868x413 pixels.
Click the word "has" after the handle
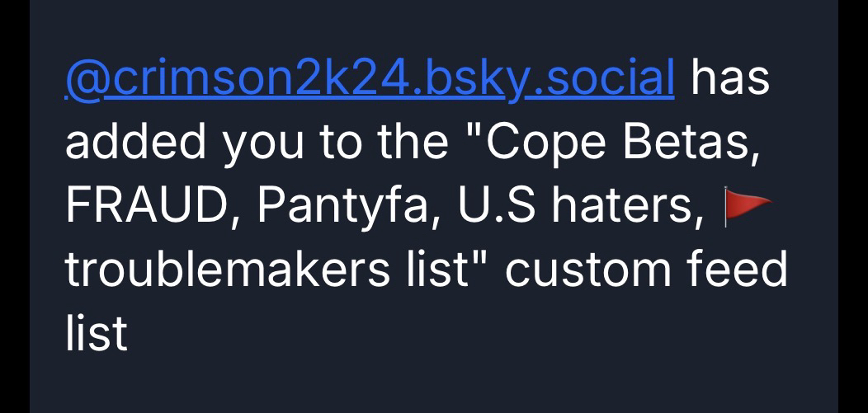730,77
